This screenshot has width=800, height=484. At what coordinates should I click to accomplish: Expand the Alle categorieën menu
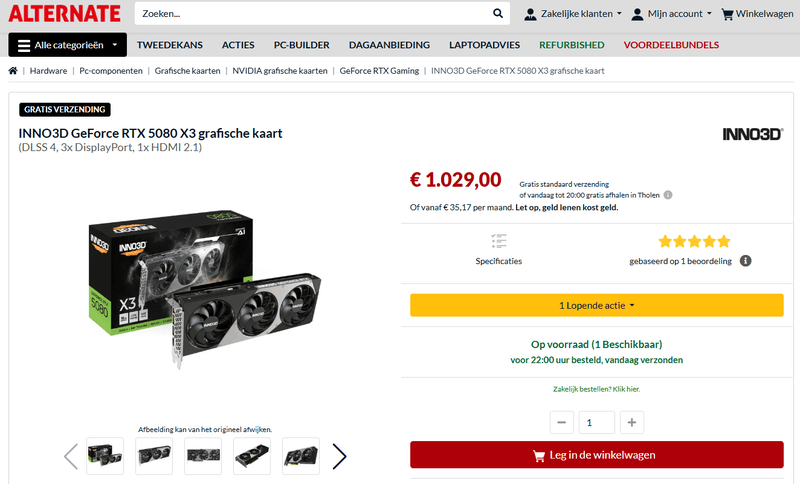point(68,45)
